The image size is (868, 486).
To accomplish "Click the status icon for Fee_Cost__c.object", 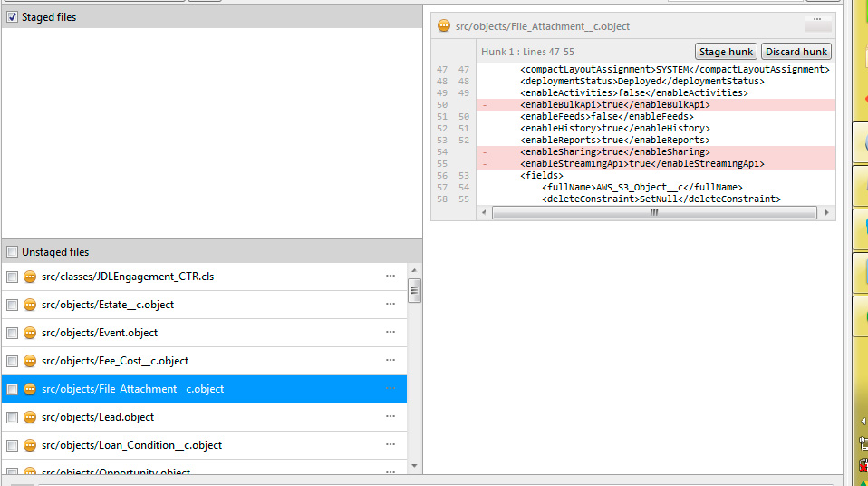I will [x=30, y=361].
